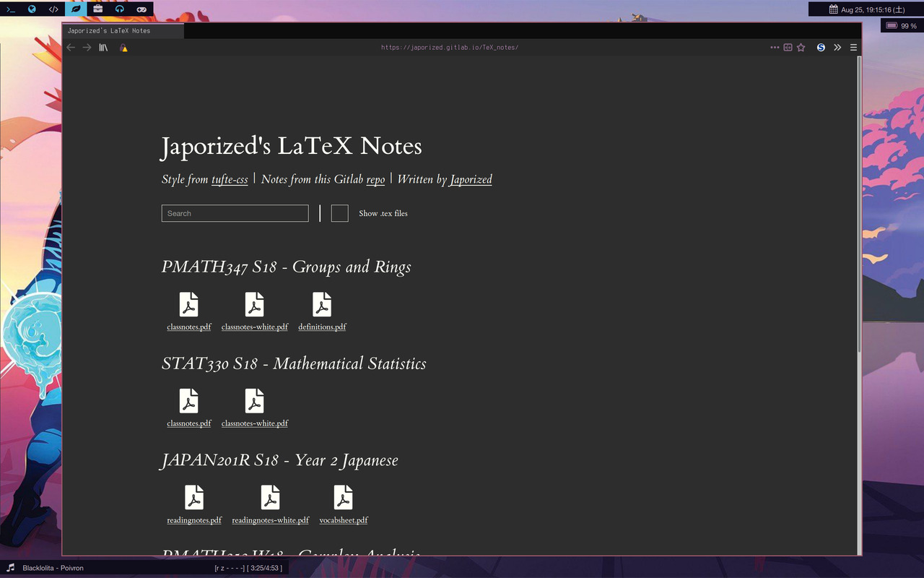Screen dimensions: 924x578
Task: Click the site security lock warning icon
Action: pos(123,48)
